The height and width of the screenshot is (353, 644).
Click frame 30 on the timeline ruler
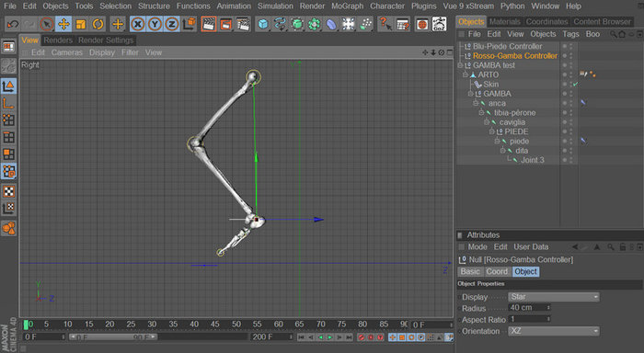152,325
